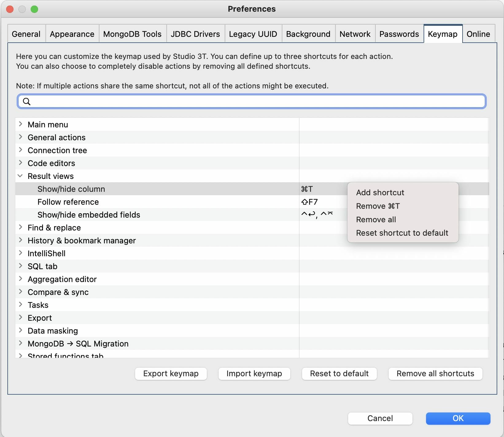Click the Export keymap button
The image size is (504, 437).
171,373
